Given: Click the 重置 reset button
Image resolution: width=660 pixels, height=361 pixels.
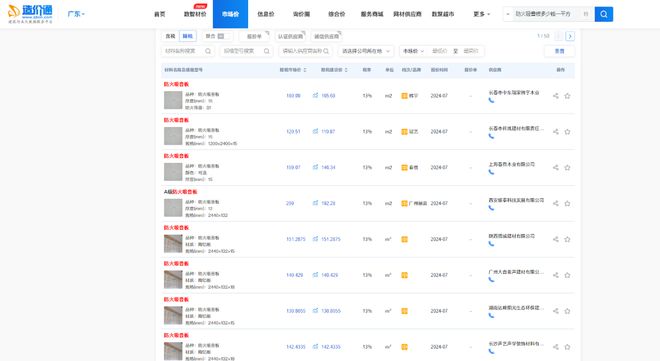Looking at the screenshot, I should click(559, 51).
